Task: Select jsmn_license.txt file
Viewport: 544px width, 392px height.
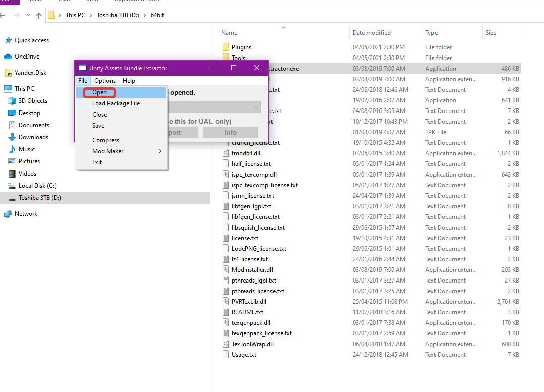Action: tap(370, 196)
